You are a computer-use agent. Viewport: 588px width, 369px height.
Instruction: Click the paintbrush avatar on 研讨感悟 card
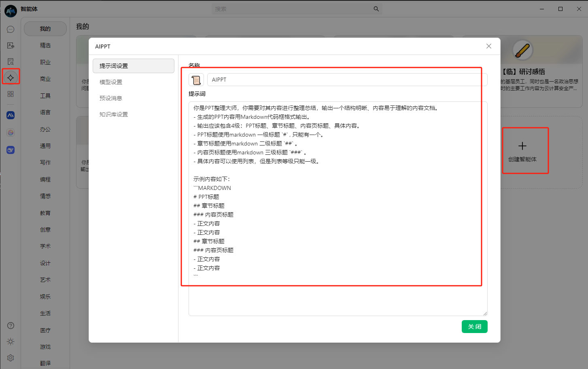click(x=523, y=50)
